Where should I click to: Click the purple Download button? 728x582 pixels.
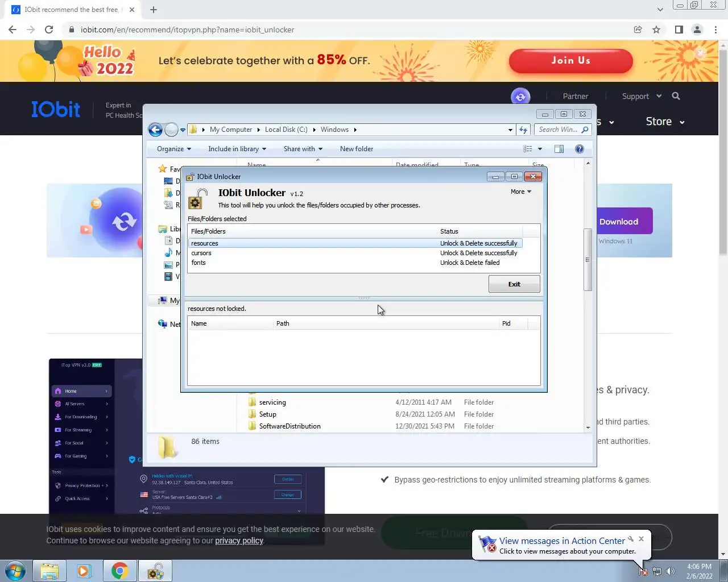point(623,221)
